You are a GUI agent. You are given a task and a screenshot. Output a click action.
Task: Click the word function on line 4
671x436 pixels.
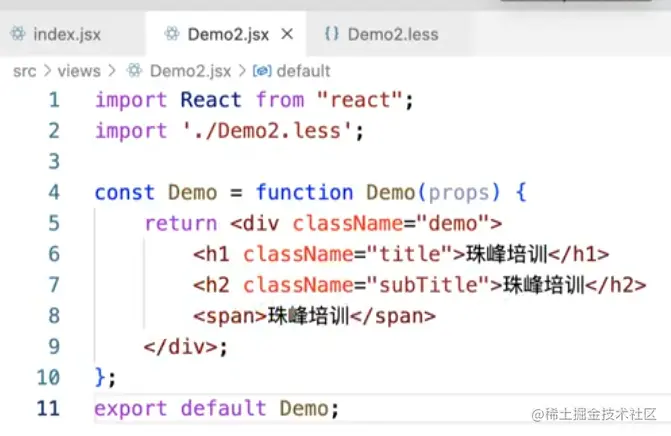pyautogui.click(x=305, y=193)
